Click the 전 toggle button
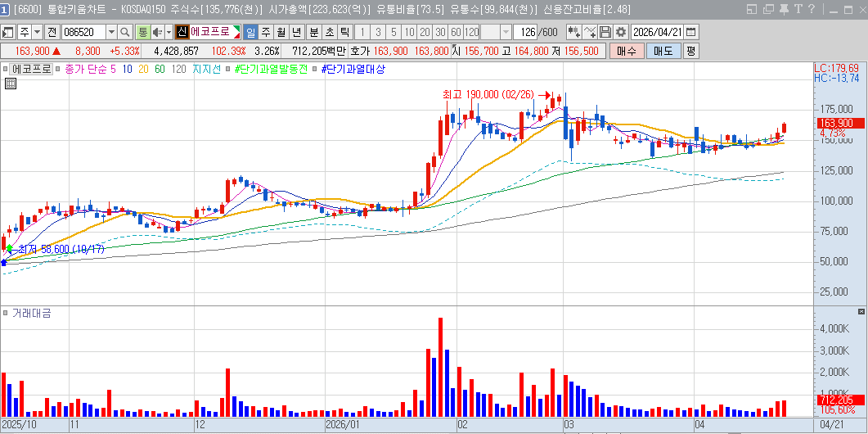 (x=52, y=32)
